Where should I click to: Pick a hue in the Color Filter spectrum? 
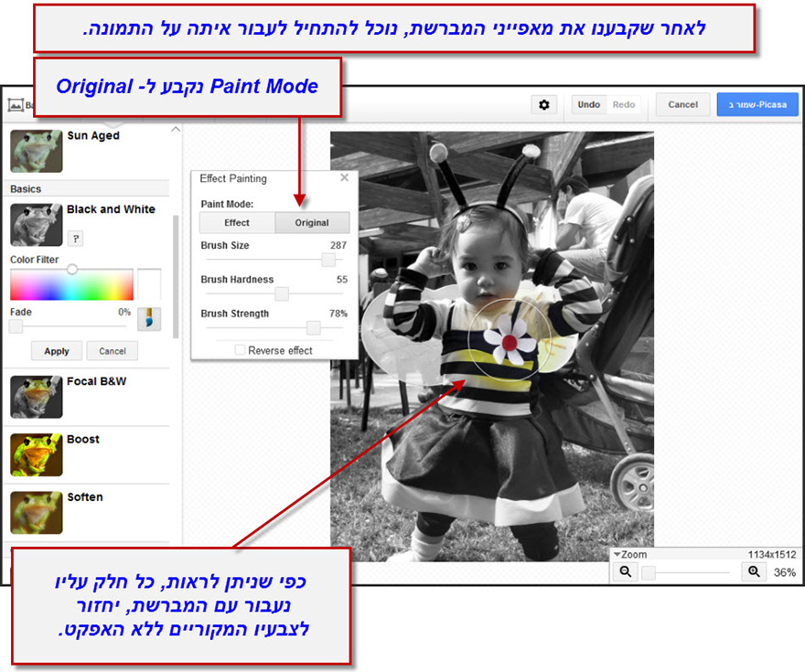click(71, 285)
